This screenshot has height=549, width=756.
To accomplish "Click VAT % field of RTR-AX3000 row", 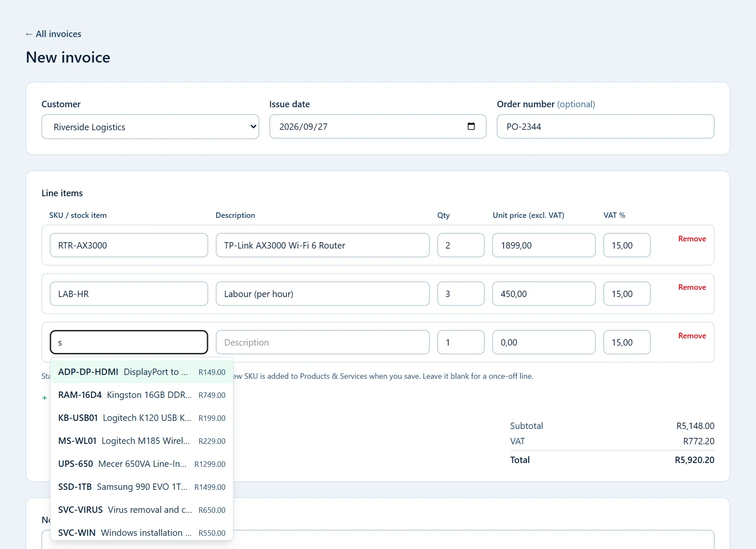I will (x=627, y=245).
